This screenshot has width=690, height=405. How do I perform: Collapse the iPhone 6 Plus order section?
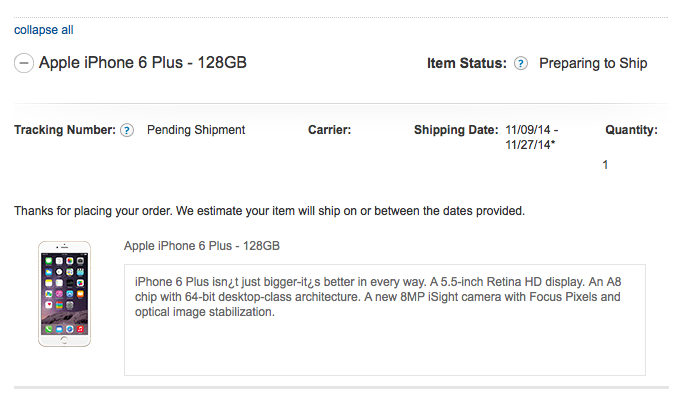(x=24, y=63)
